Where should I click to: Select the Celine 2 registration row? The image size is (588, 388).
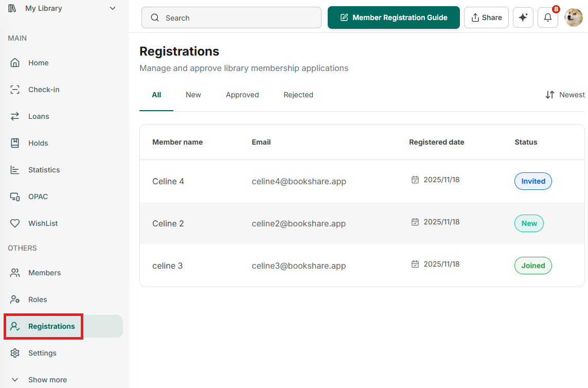[x=362, y=224]
